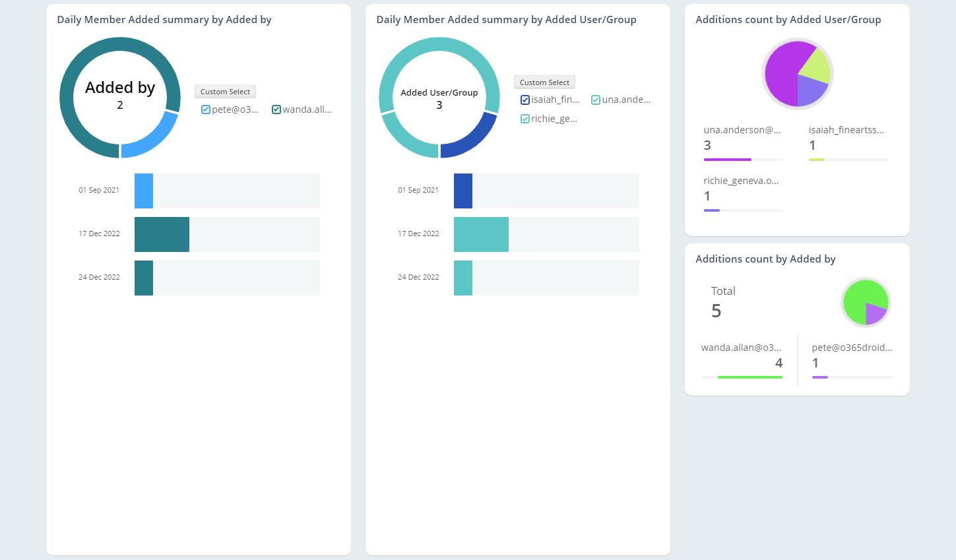The height and width of the screenshot is (560, 956).
Task: Open Custom Select in Added by chart
Action: [x=225, y=92]
